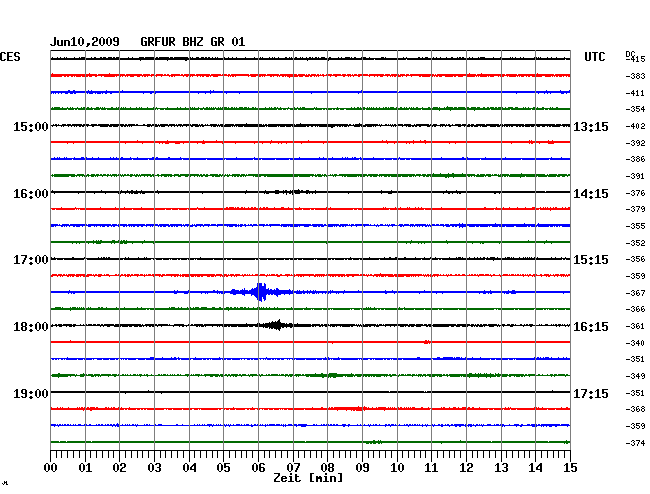Click the DC offset value -376
Screen dimensions: 650x494
[x=635, y=193]
